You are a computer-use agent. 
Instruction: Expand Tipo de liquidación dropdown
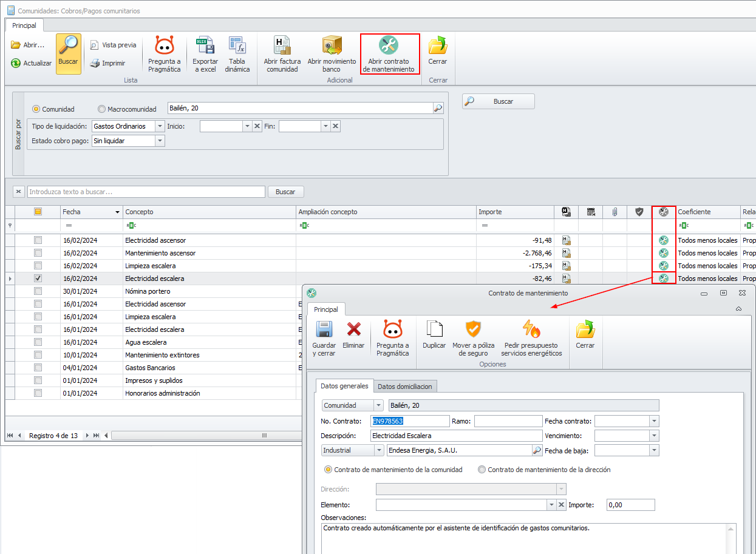pos(160,126)
